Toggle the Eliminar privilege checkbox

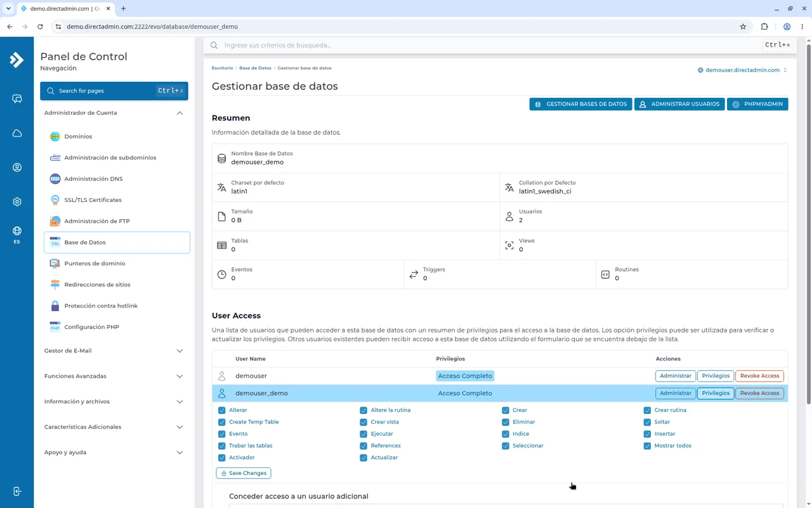(506, 422)
